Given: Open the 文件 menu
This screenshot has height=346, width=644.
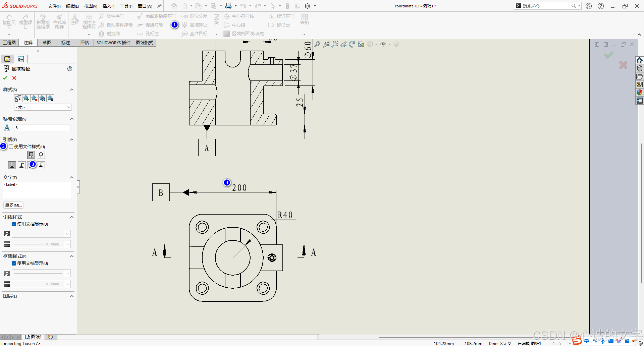Looking at the screenshot, I should tap(54, 6).
